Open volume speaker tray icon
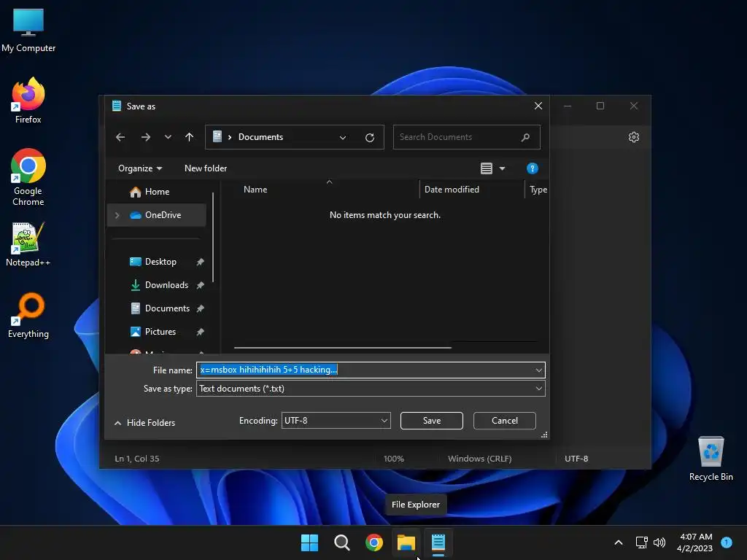Screen dimensions: 747x560 tap(659, 542)
